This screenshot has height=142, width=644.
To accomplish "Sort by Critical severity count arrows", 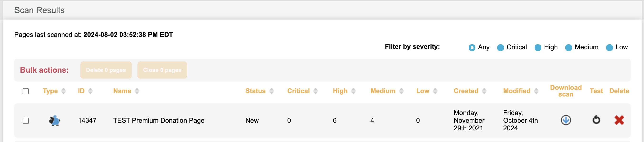I will (x=316, y=91).
